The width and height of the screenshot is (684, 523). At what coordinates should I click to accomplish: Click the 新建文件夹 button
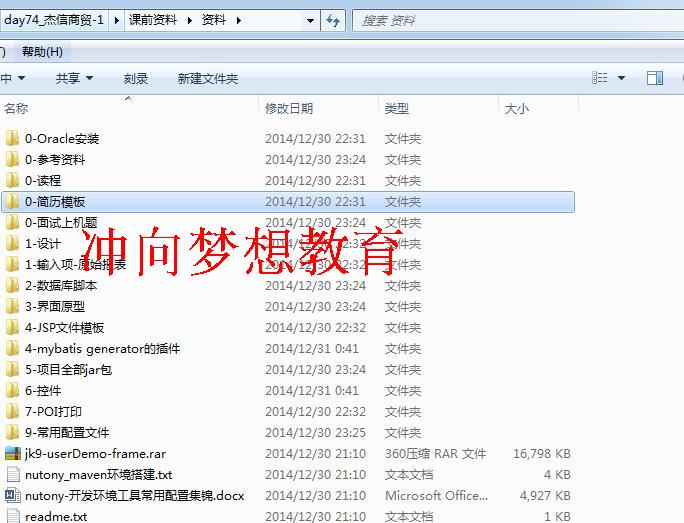[x=208, y=79]
